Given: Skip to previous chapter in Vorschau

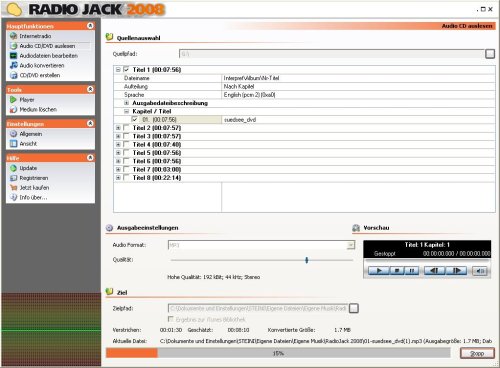Looking at the screenshot, I should 434,270.
